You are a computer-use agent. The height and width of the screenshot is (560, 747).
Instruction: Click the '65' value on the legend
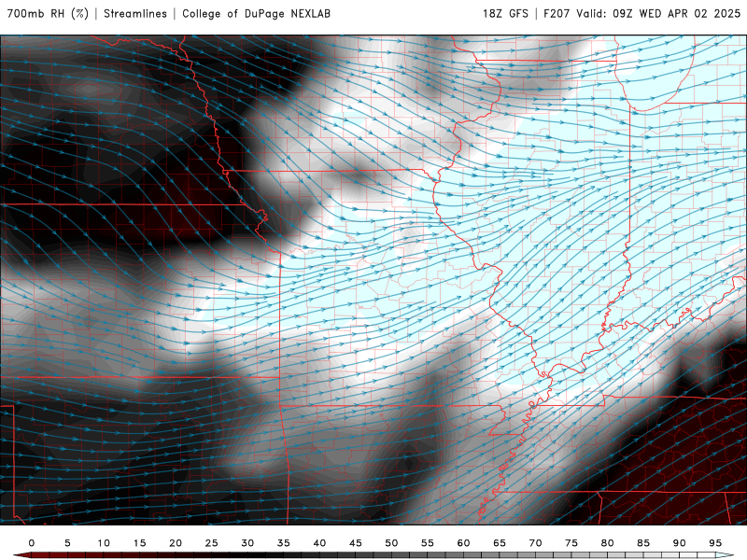tap(500, 543)
